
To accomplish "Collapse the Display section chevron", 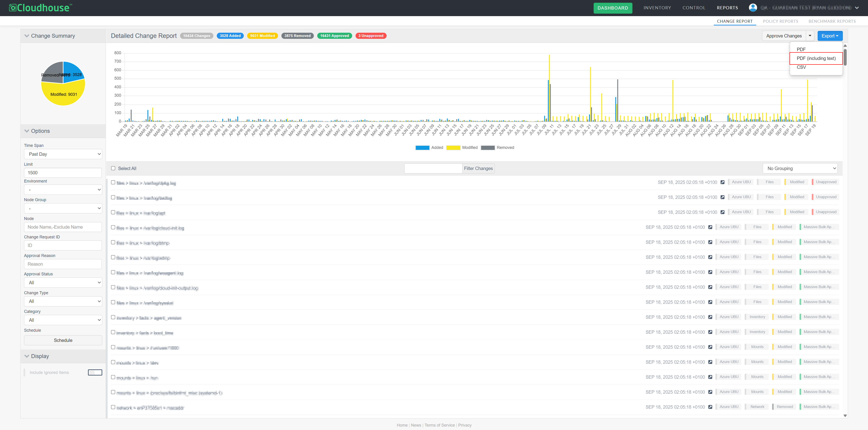I will [x=27, y=356].
